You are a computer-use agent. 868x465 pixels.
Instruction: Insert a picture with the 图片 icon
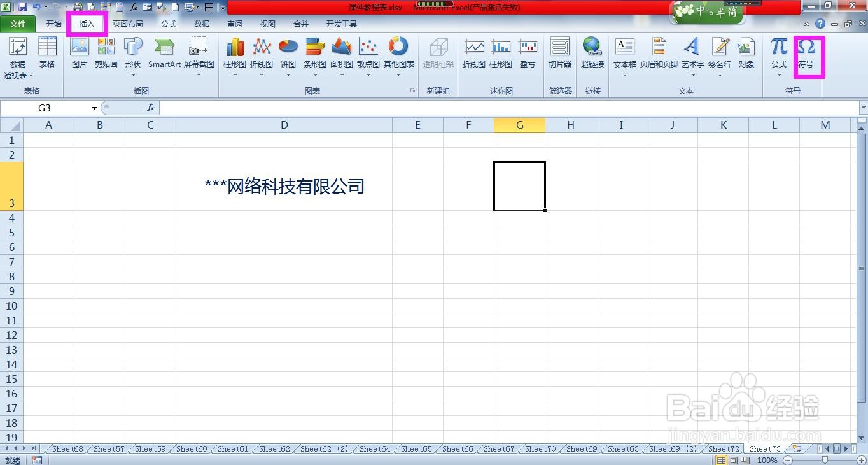coord(79,54)
